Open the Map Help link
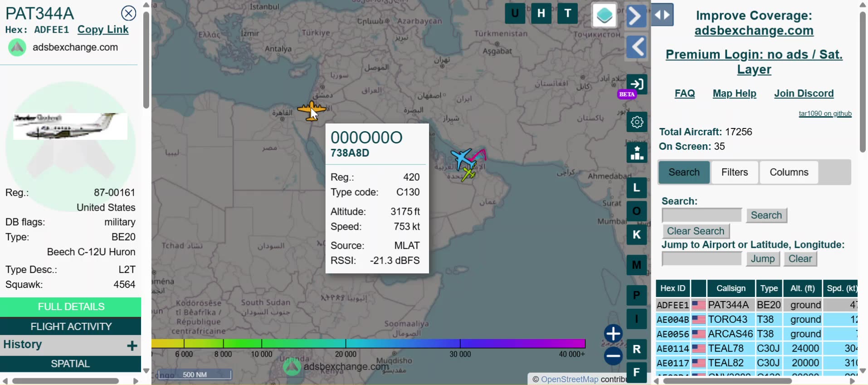This screenshot has height=385, width=868. coord(734,94)
